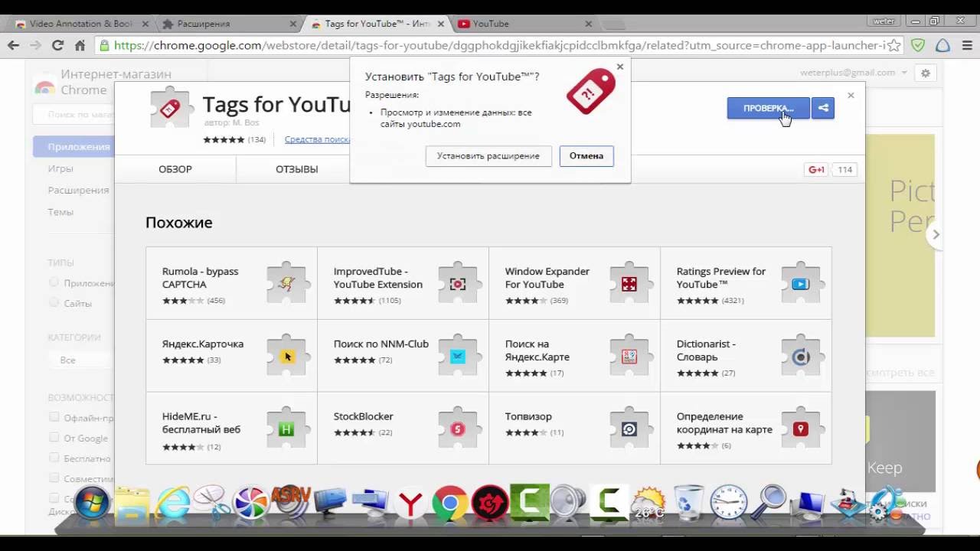
Task: Click the store search input field
Action: (x=73, y=115)
